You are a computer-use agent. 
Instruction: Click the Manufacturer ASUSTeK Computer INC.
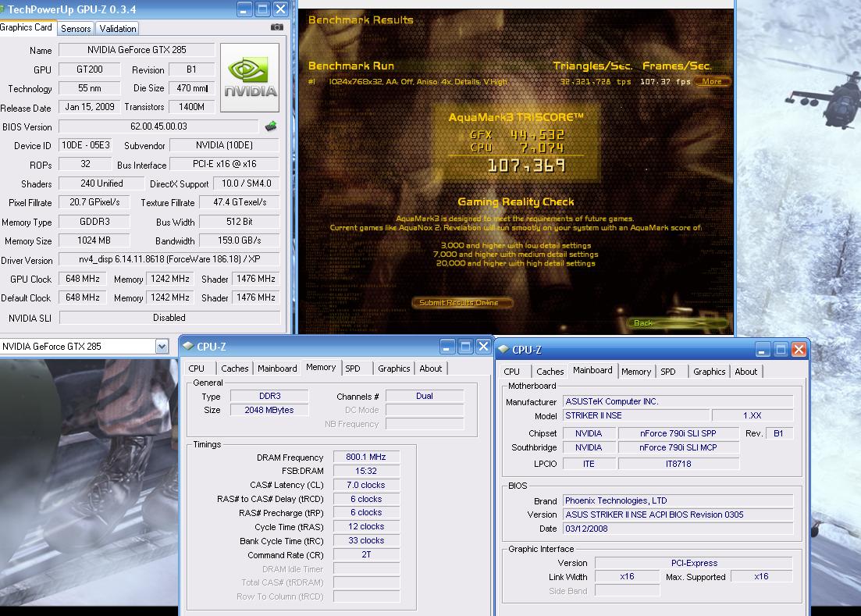678,401
